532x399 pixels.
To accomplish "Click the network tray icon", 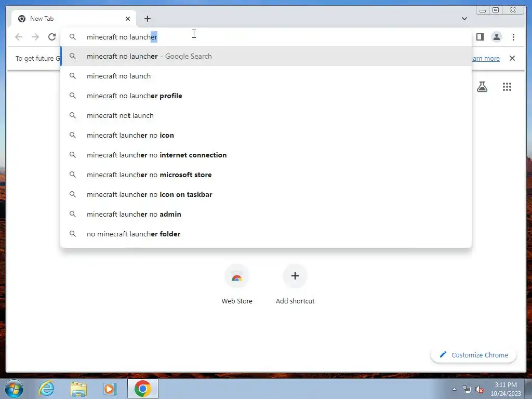I will click(467, 390).
